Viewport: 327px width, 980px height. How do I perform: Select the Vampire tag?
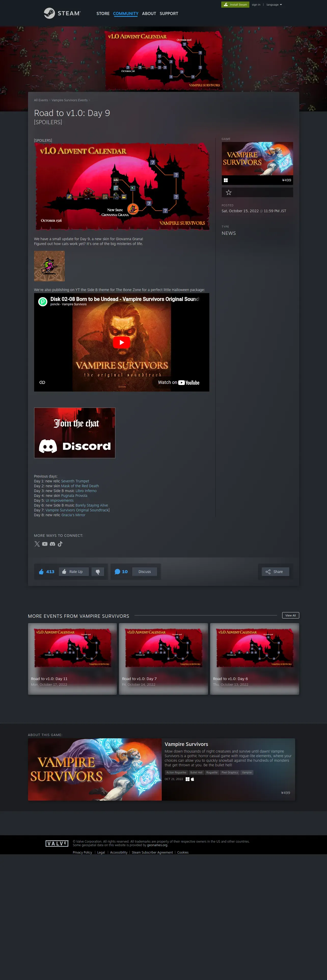(x=247, y=773)
